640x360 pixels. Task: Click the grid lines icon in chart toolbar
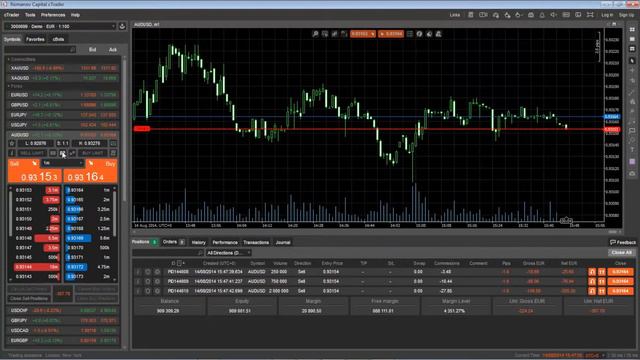click(410, 34)
